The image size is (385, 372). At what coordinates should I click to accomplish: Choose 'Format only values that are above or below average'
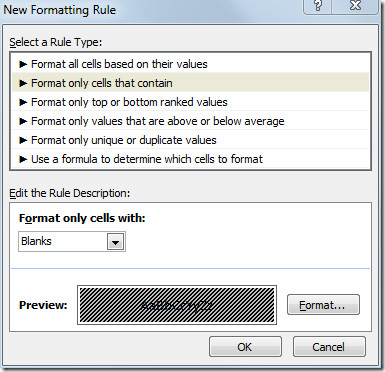tap(191, 121)
